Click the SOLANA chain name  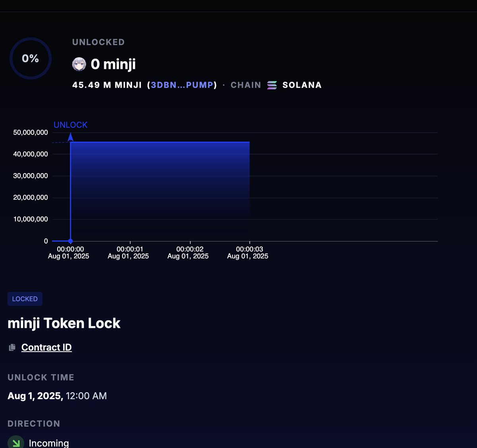(302, 85)
